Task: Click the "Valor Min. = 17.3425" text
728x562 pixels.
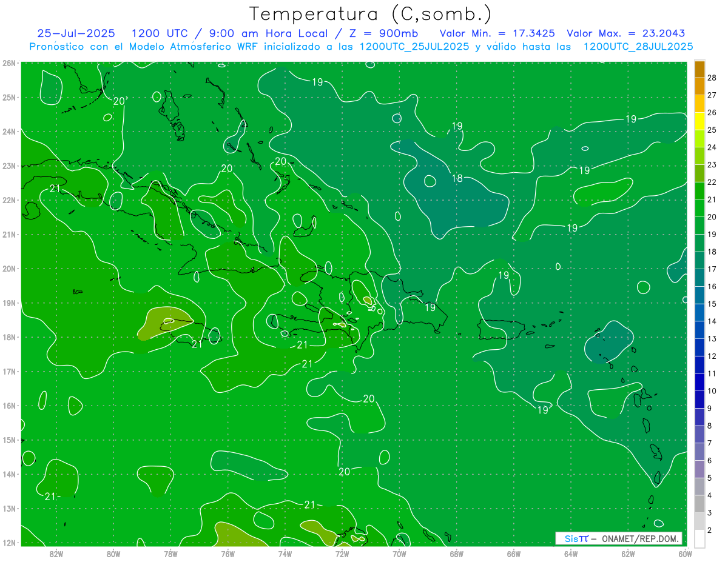Action: tap(497, 33)
